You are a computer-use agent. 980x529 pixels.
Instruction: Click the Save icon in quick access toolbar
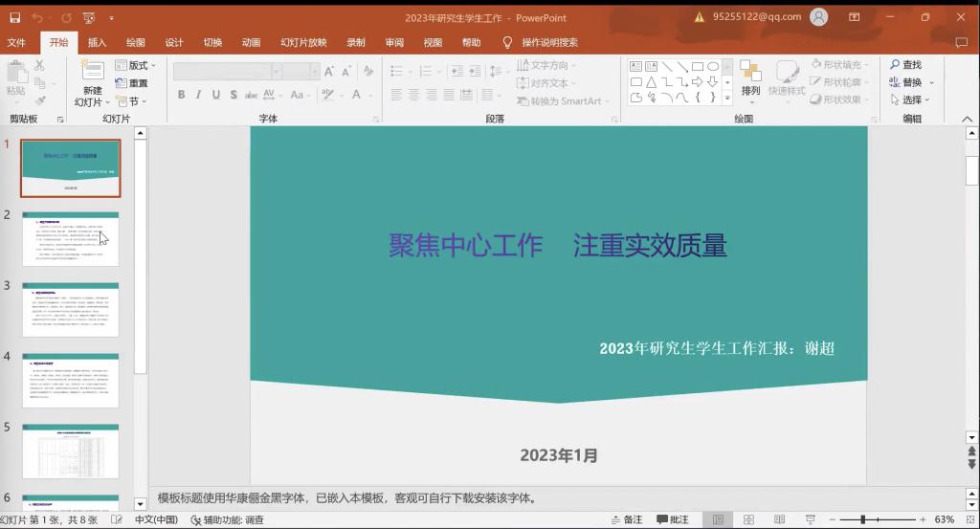pyautogui.click(x=15, y=17)
